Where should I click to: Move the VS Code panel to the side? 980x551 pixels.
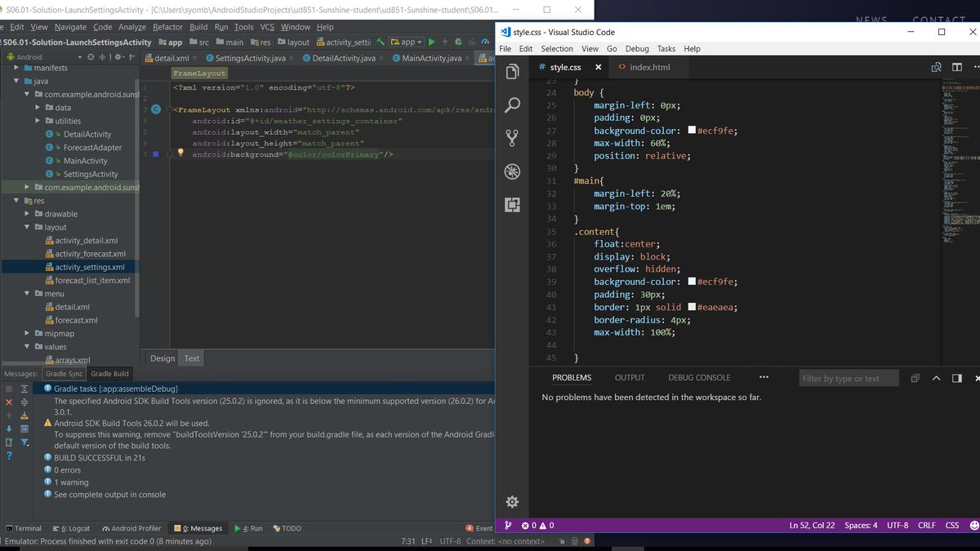956,378
